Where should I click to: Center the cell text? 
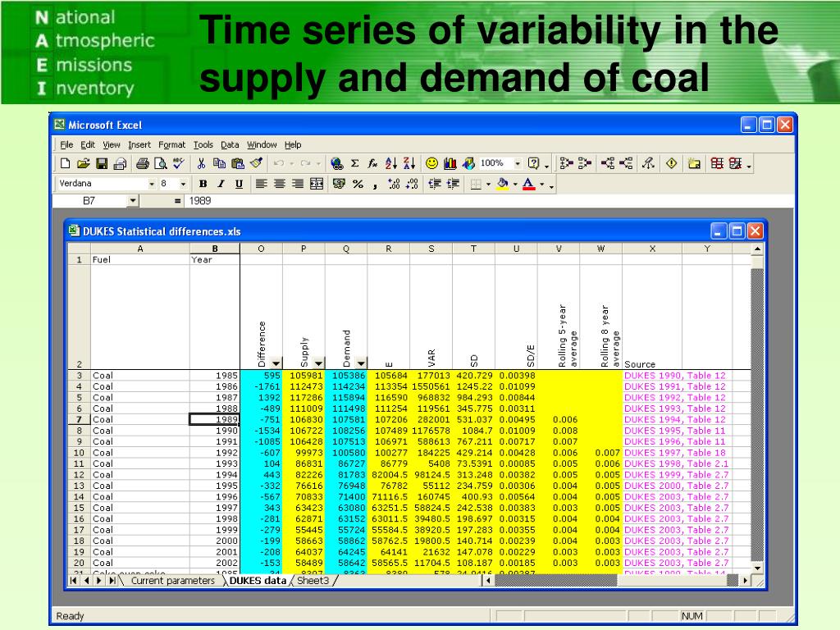pos(279,184)
